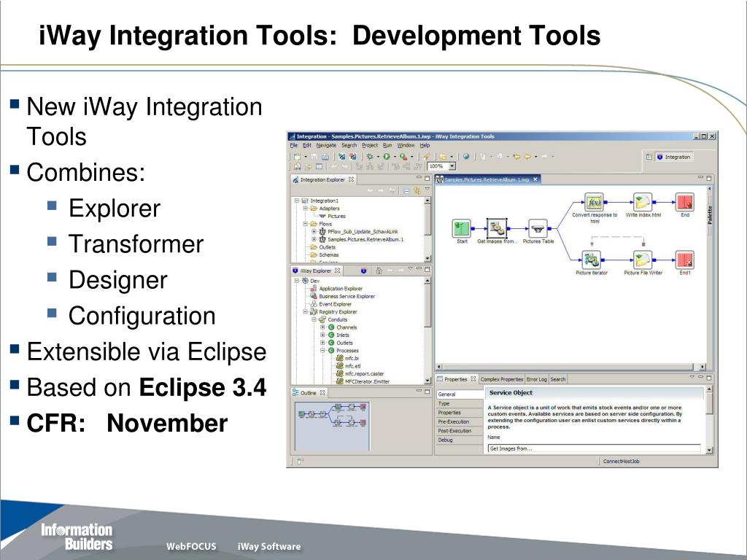Click the Back yellow arrow toolbar icon
Image resolution: width=747 pixels, height=560 pixels.
coord(528,156)
